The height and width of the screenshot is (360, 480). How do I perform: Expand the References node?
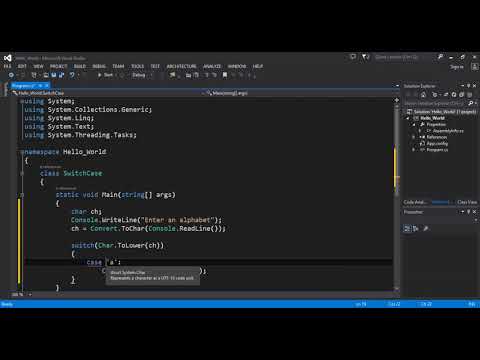click(x=414, y=137)
